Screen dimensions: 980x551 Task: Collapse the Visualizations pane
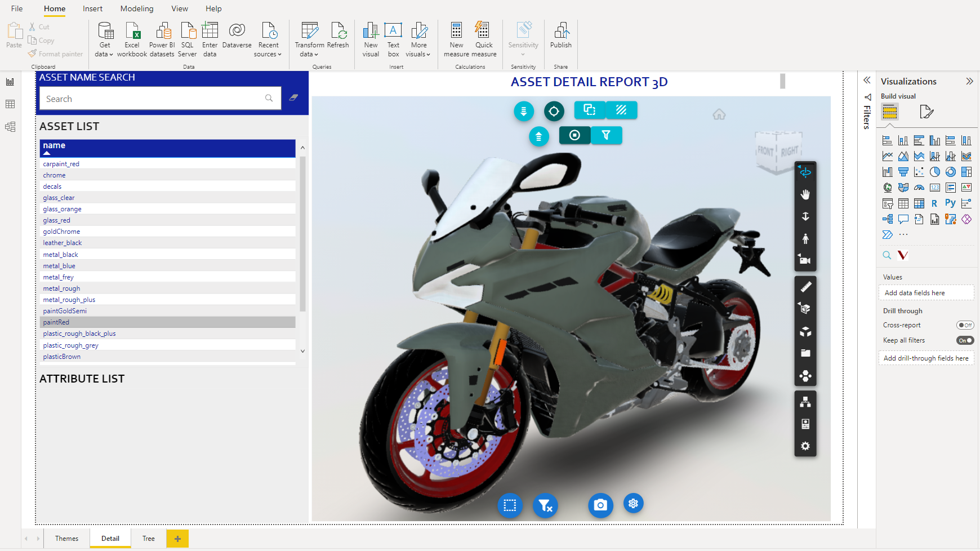point(969,81)
